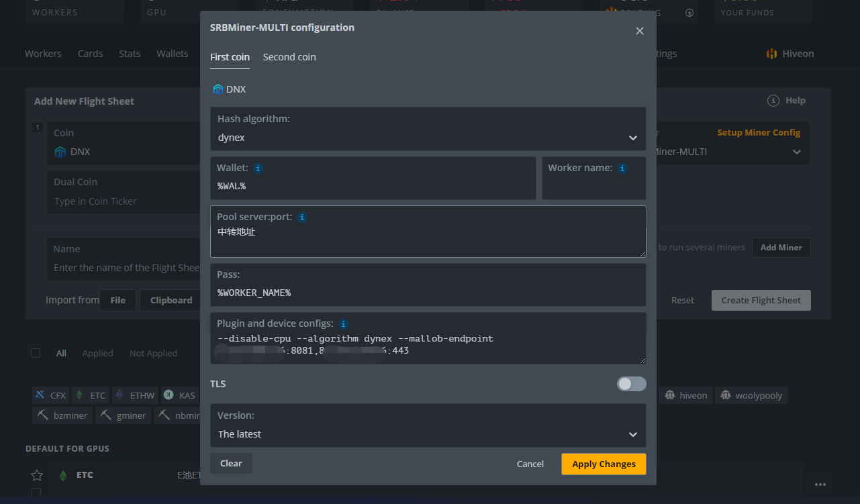Check the All select checkbox

pos(36,353)
